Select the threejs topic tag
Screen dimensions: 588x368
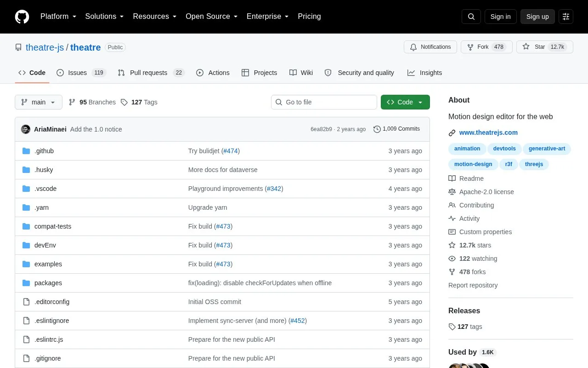tap(534, 164)
